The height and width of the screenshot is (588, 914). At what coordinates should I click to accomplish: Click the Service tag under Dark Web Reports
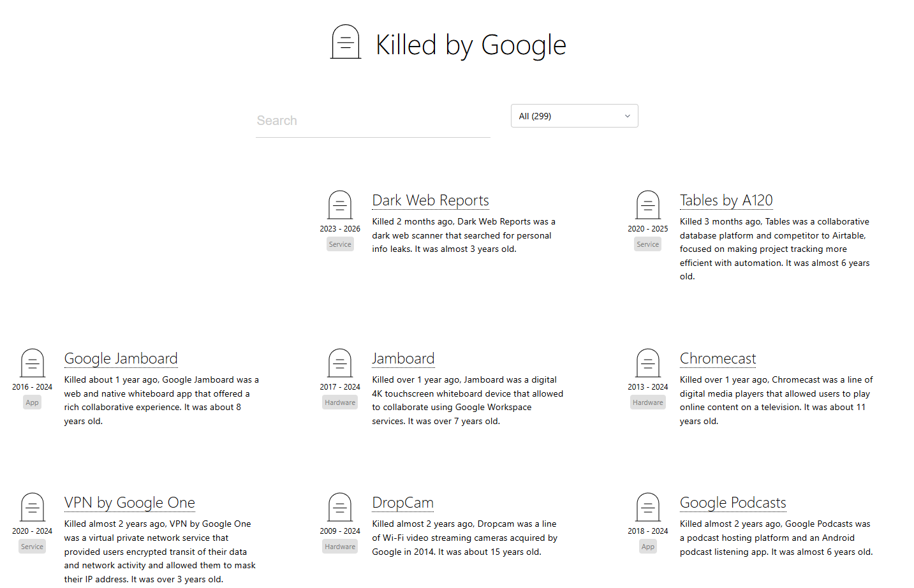pos(340,244)
